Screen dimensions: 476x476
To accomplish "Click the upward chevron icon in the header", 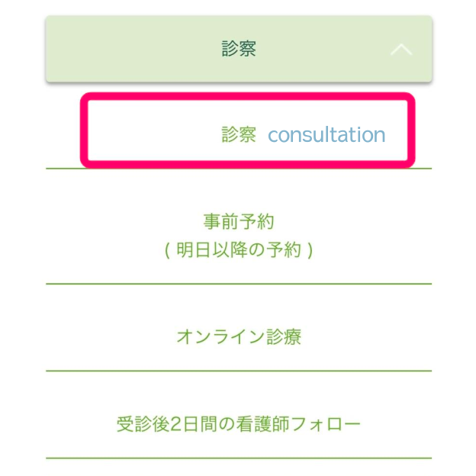I will (x=401, y=50).
